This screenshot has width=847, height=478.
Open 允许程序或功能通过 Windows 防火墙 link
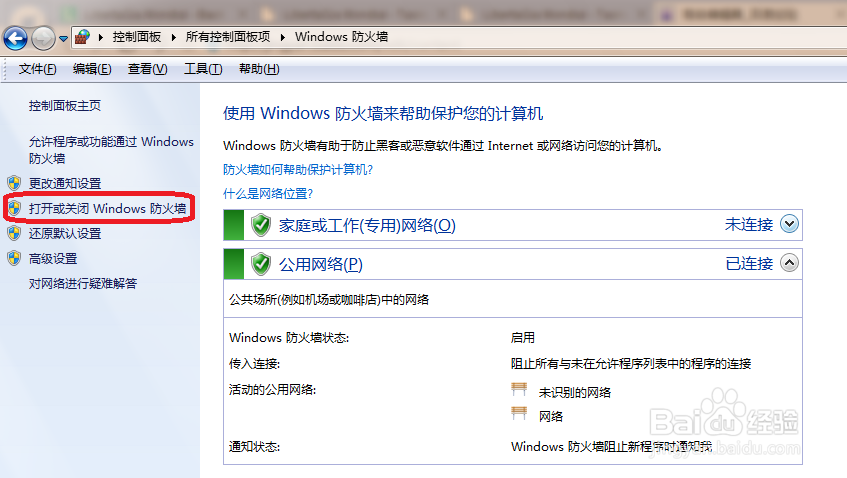(x=111, y=150)
